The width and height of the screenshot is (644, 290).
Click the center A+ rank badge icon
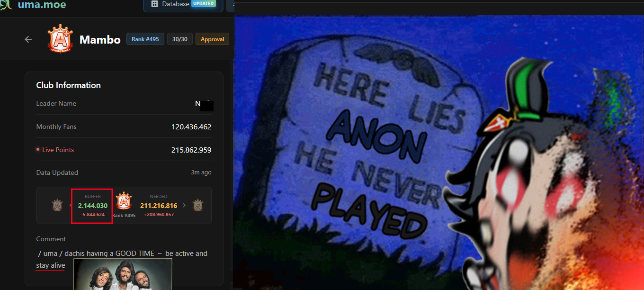coord(124,202)
